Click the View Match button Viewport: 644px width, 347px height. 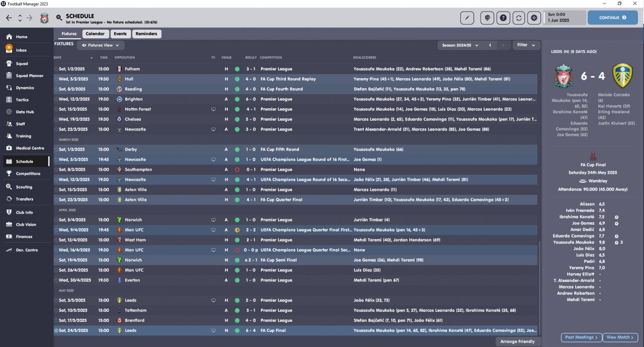pyautogui.click(x=621, y=337)
